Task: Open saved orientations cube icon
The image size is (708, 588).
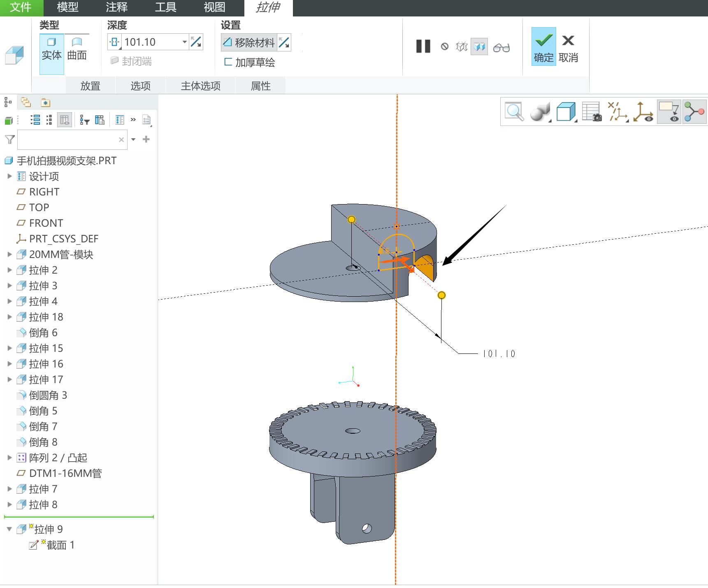Action: coord(566,112)
